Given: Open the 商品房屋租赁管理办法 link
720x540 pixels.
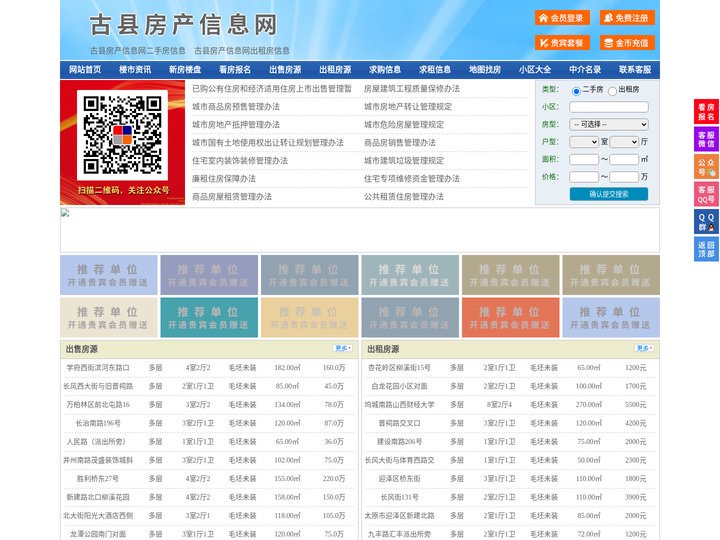Looking at the screenshot, I should click(x=231, y=197).
